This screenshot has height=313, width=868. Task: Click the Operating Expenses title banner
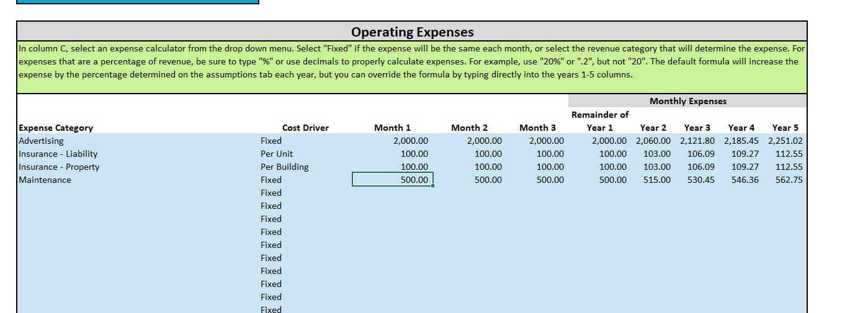[412, 32]
